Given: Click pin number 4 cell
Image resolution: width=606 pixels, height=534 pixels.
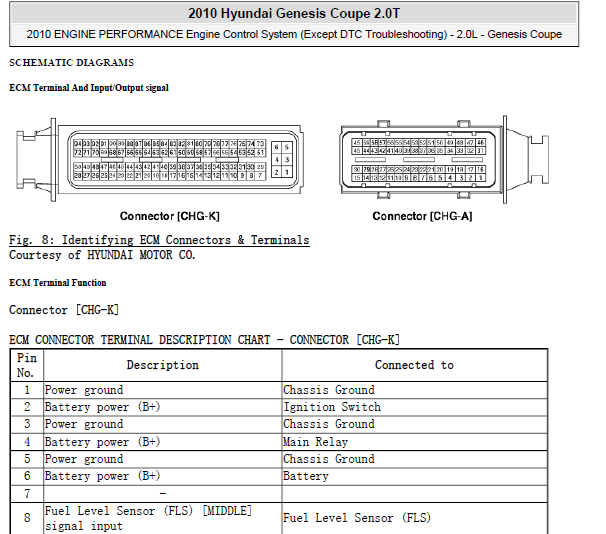Looking at the screenshot, I should pyautogui.click(x=27, y=442).
